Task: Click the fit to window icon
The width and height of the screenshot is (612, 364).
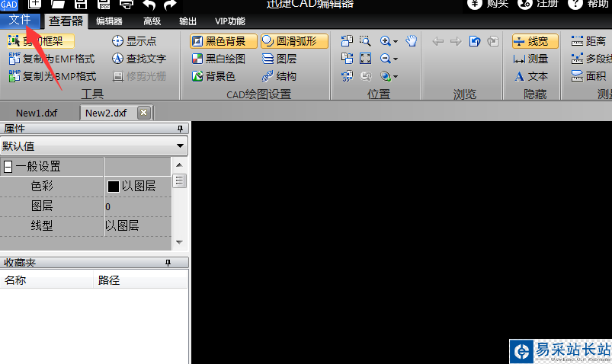Action: click(x=365, y=59)
